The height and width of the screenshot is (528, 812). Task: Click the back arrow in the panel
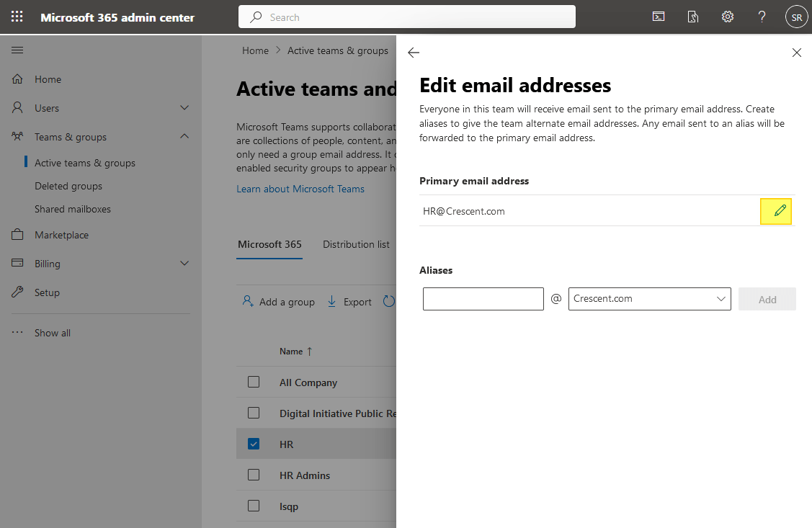[x=413, y=52]
